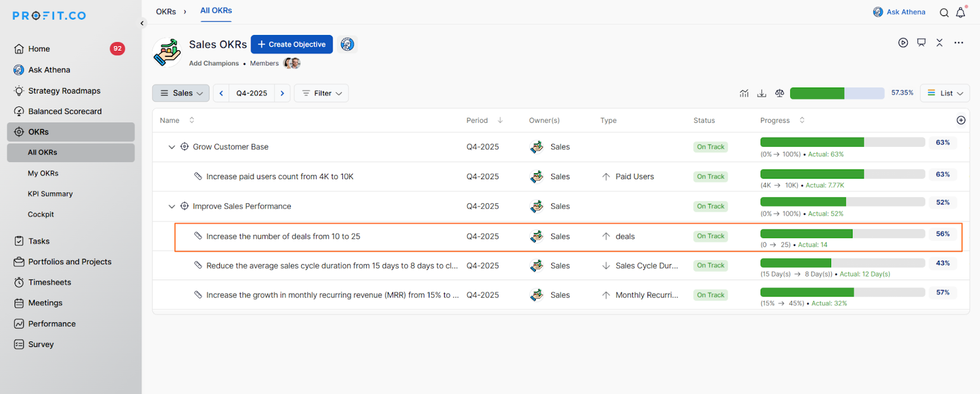Viewport: 980px width, 394px height.
Task: Open Increase paid users count key result
Action: coord(280,177)
